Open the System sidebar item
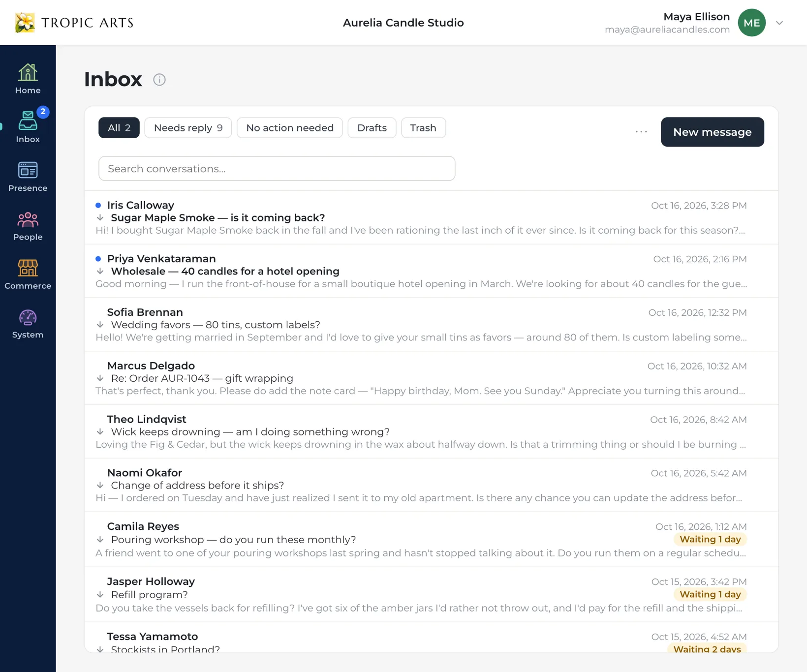Viewport: 807px width, 672px height. click(28, 324)
